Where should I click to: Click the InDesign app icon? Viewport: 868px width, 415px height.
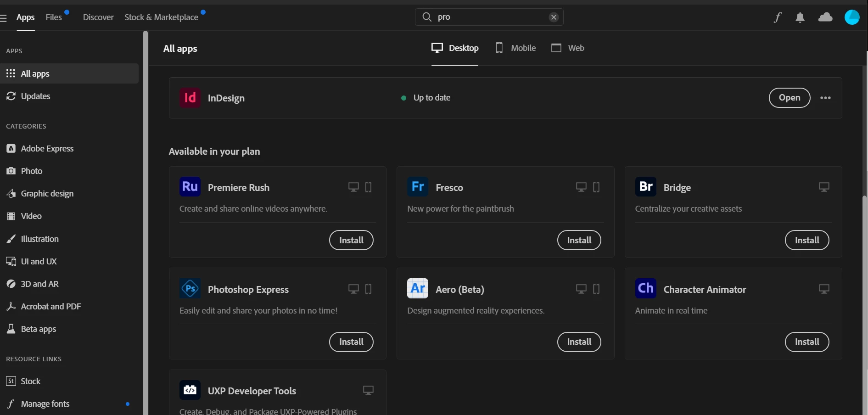190,98
